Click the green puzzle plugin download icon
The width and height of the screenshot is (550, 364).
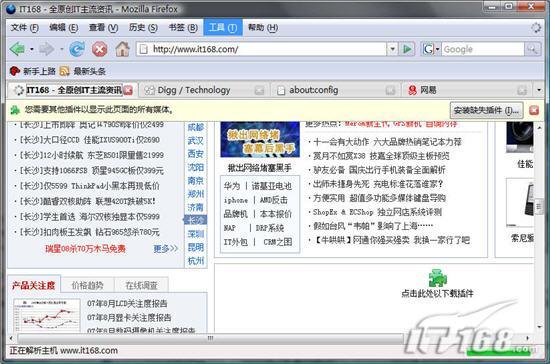click(x=437, y=279)
